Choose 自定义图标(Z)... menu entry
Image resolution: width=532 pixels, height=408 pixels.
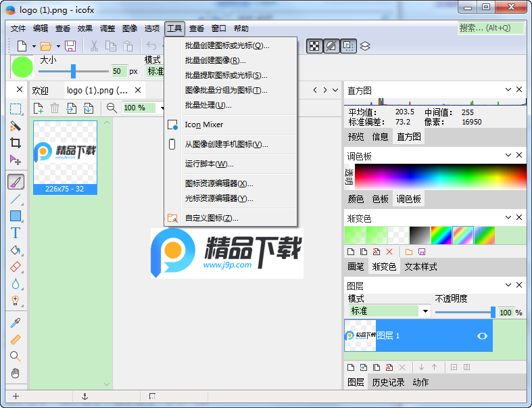[231, 218]
